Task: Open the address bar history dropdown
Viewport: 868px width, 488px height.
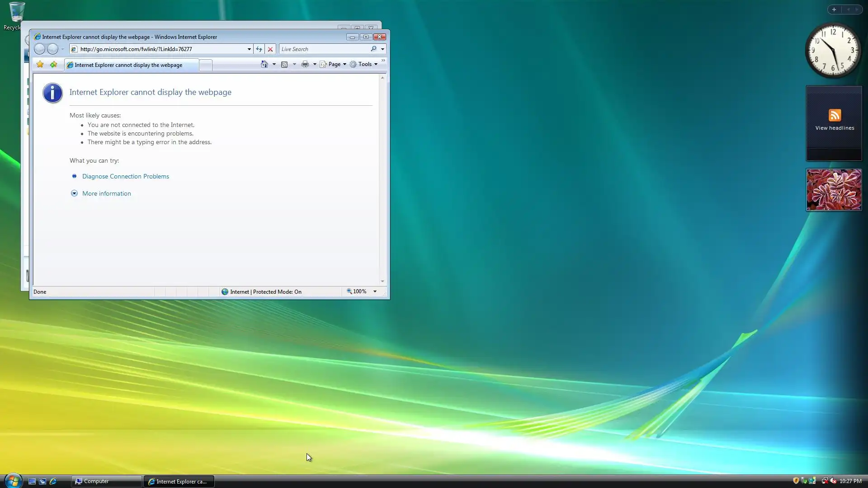Action: coord(249,49)
